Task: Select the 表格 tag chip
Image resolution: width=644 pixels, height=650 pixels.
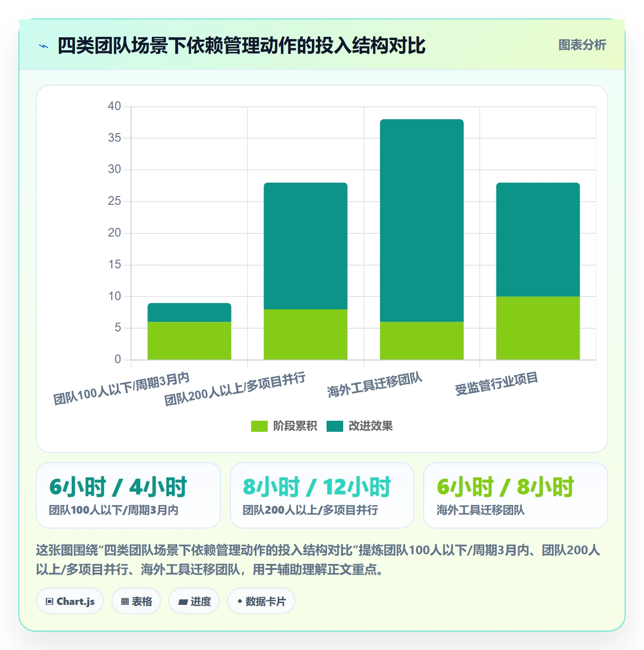Action: (136, 601)
